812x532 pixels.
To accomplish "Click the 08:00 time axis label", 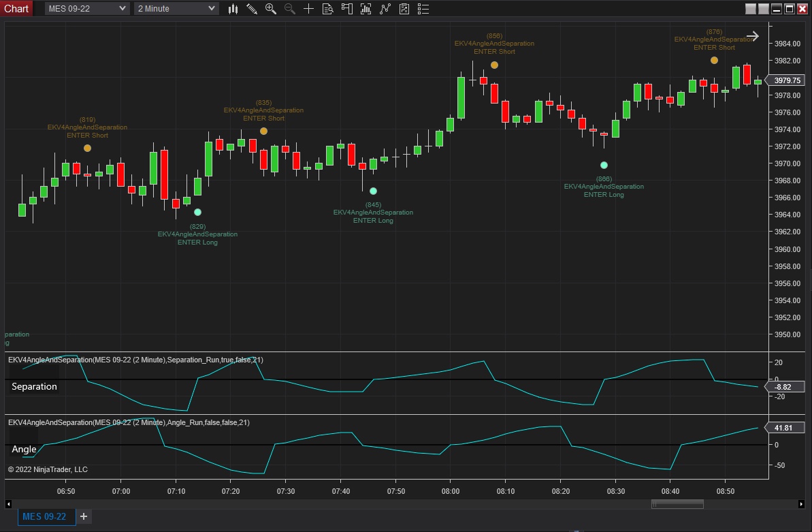I will click(451, 491).
